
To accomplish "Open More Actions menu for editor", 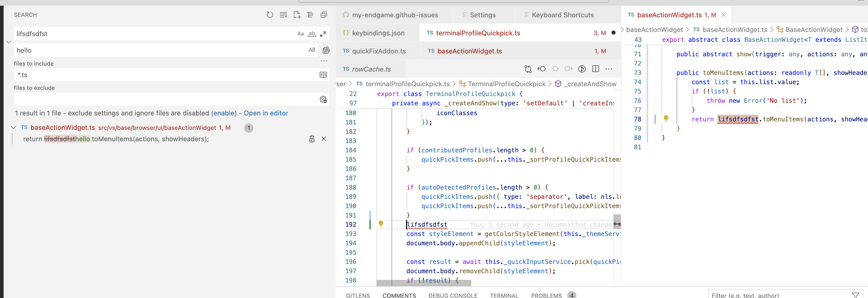I will click(x=609, y=69).
